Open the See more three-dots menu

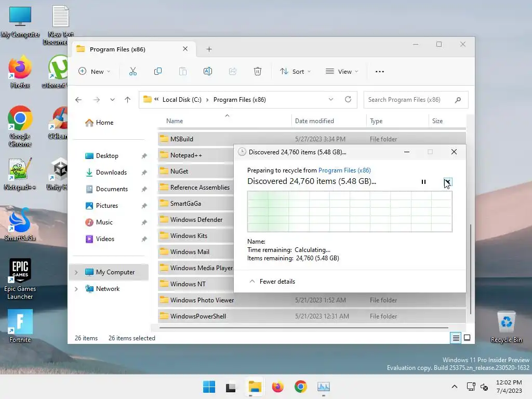[x=380, y=72]
